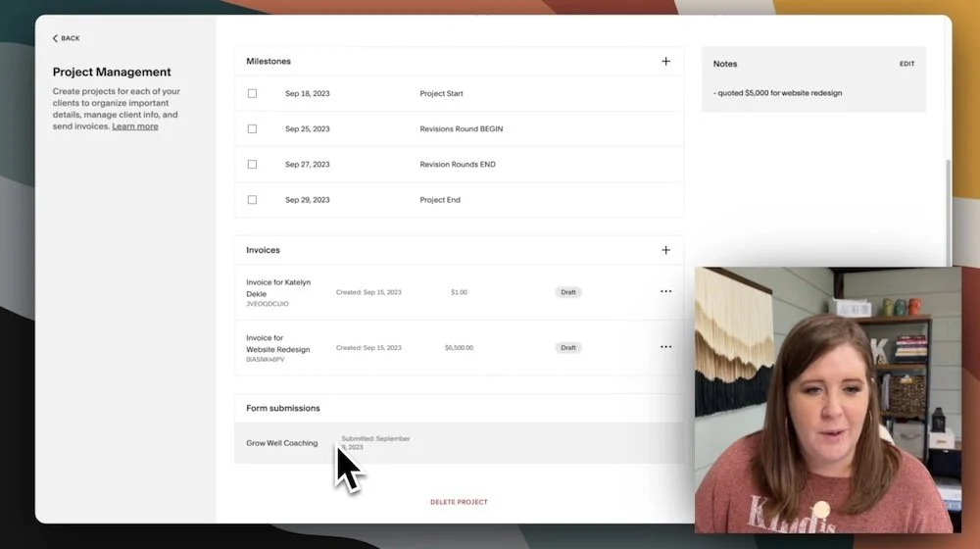Click the Project End milestone label
980x549 pixels.
click(x=440, y=200)
